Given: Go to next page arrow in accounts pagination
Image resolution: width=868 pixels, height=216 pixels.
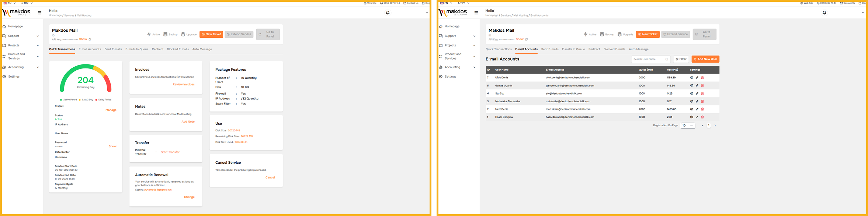Looking at the screenshot, I should pyautogui.click(x=715, y=125).
